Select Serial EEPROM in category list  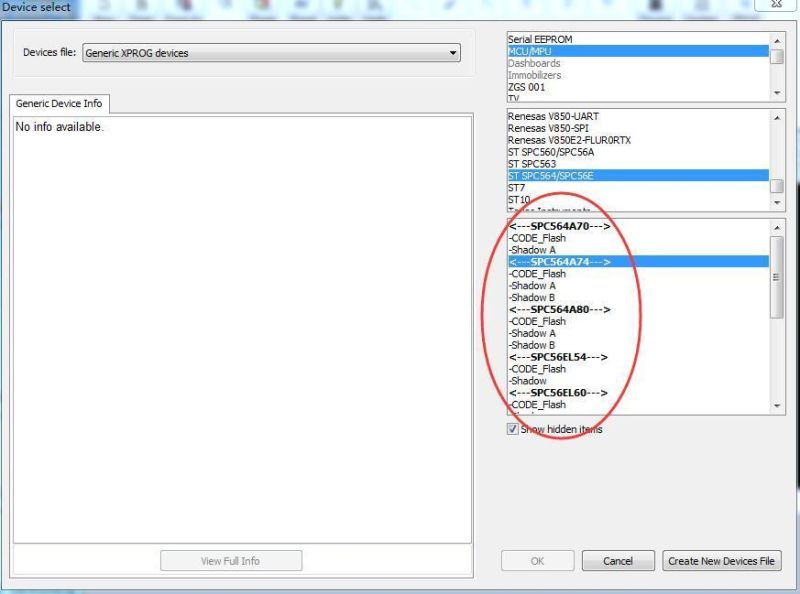tap(638, 39)
